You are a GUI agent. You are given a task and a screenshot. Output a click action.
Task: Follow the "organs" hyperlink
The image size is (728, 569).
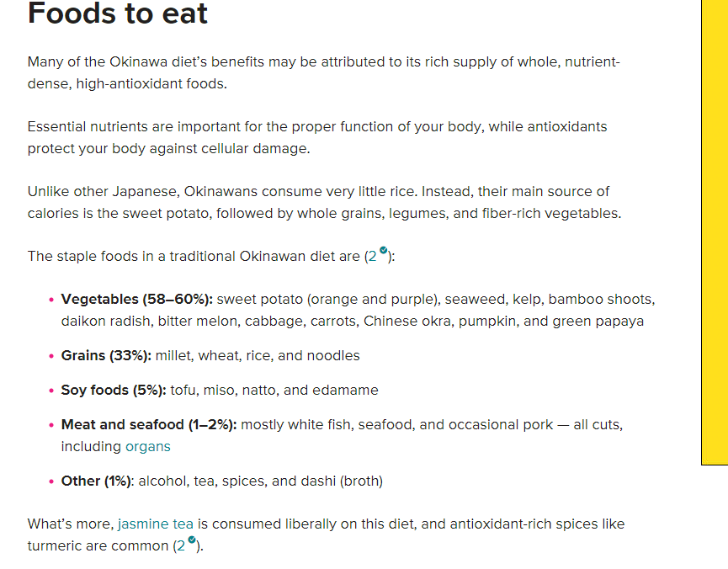[x=148, y=446]
